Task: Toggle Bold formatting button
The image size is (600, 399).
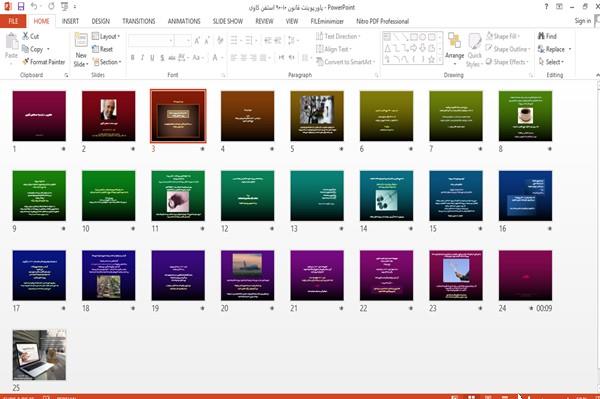Action: [x=132, y=58]
